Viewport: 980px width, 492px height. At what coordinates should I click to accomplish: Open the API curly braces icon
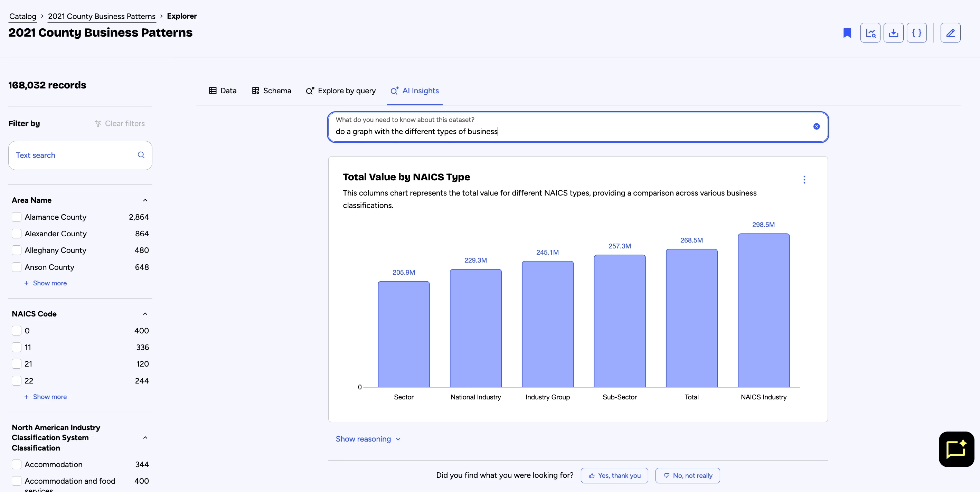(x=917, y=33)
